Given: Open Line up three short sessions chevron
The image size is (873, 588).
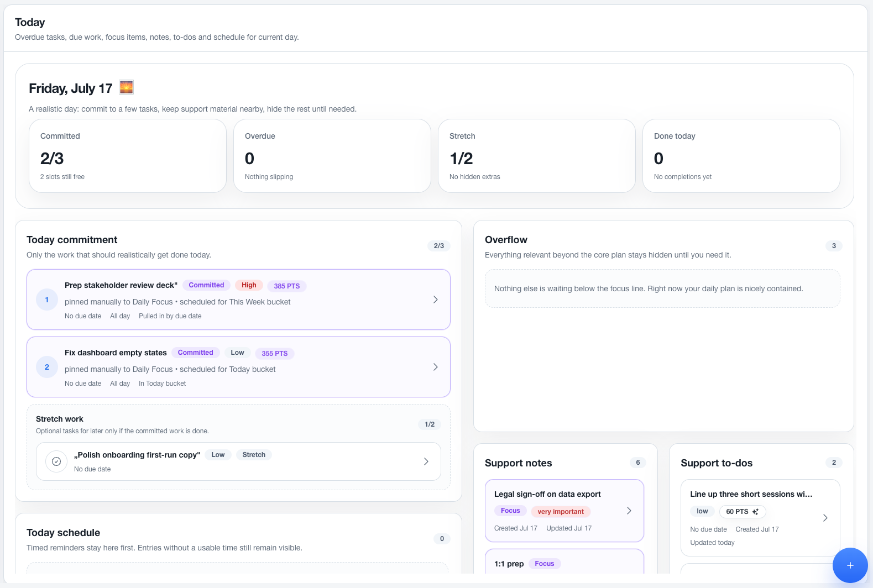Looking at the screenshot, I should 825,518.
